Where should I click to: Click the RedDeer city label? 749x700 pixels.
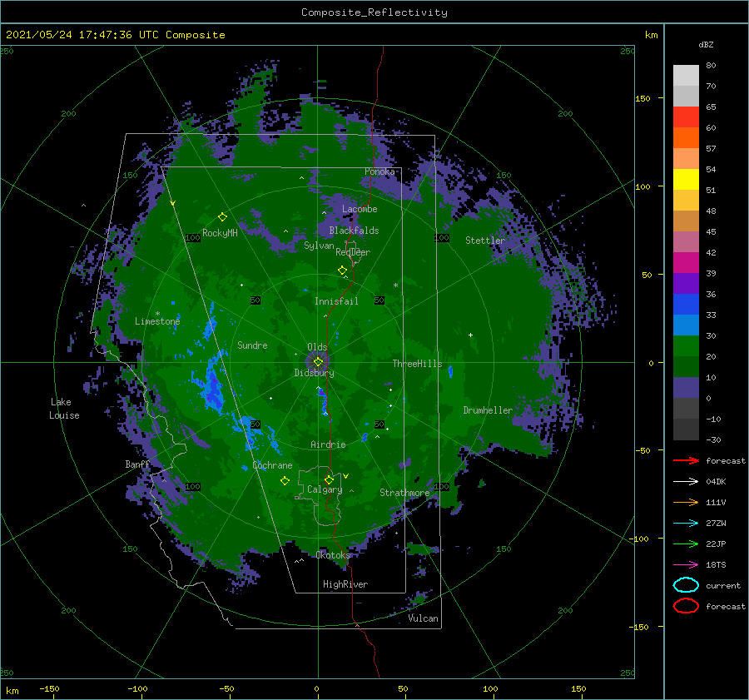click(353, 252)
